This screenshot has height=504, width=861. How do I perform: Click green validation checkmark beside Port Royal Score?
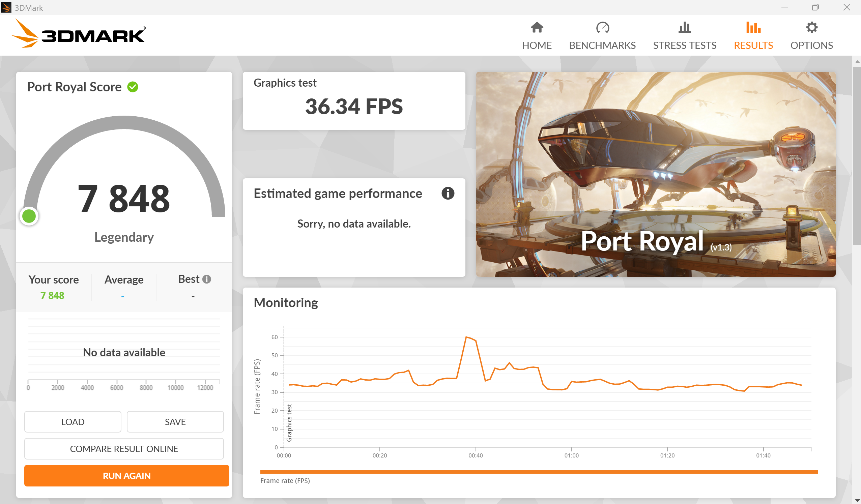(x=133, y=87)
